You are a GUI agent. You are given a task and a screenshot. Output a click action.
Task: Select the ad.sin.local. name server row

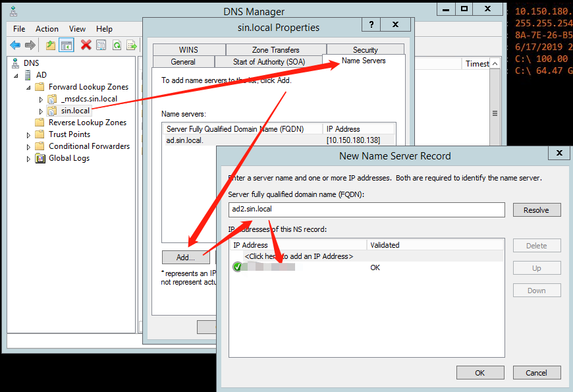[x=279, y=140]
